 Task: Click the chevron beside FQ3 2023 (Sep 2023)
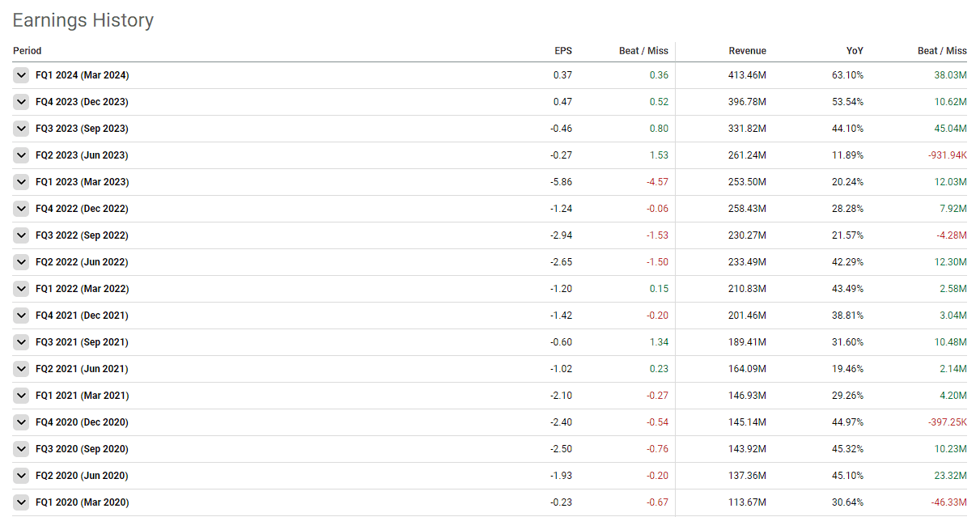(22, 129)
